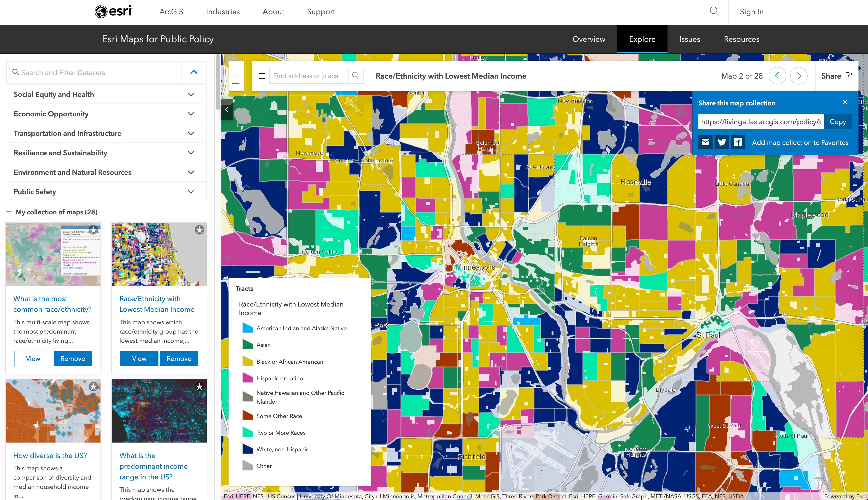
Task: Click the Esri site search icon
Action: [x=715, y=11]
